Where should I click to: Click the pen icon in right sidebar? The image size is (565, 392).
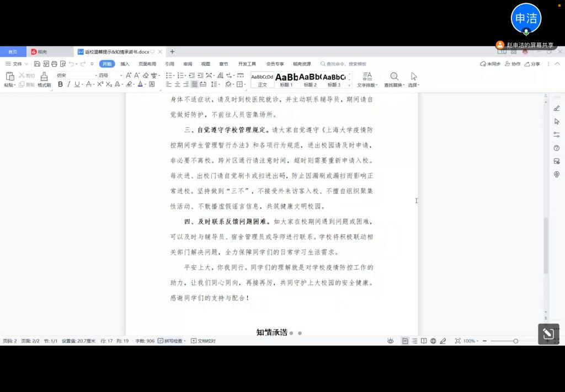click(556, 108)
